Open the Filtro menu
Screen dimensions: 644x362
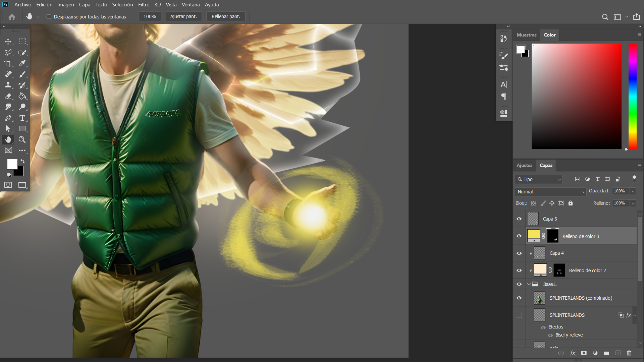(144, 5)
